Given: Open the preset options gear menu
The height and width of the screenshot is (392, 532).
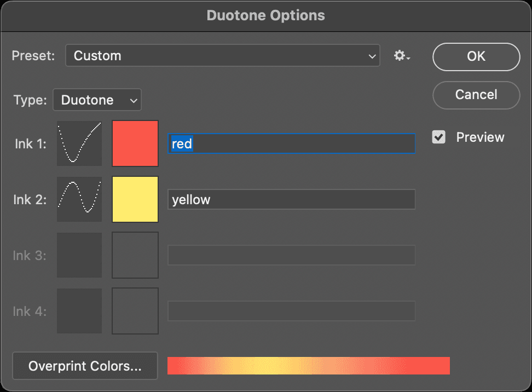Looking at the screenshot, I should tap(401, 55).
